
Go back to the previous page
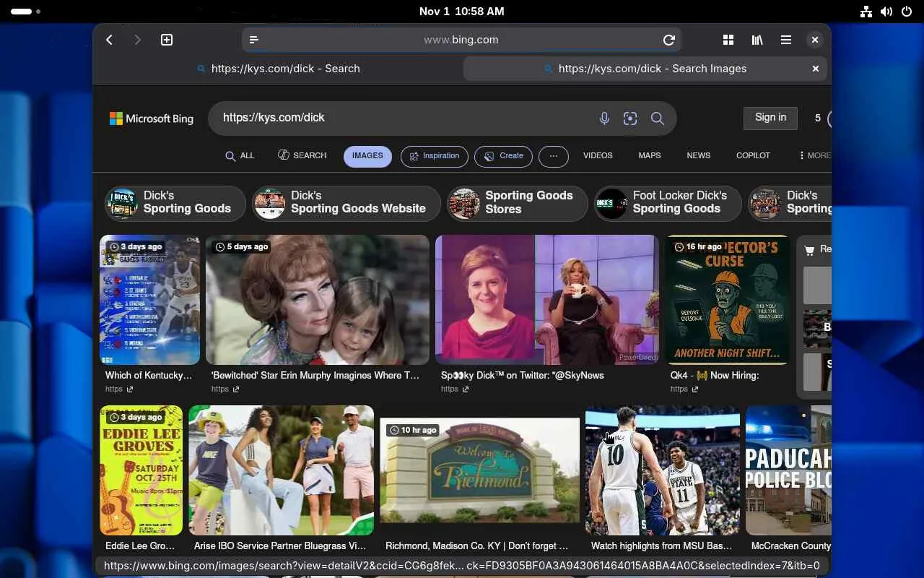(109, 40)
